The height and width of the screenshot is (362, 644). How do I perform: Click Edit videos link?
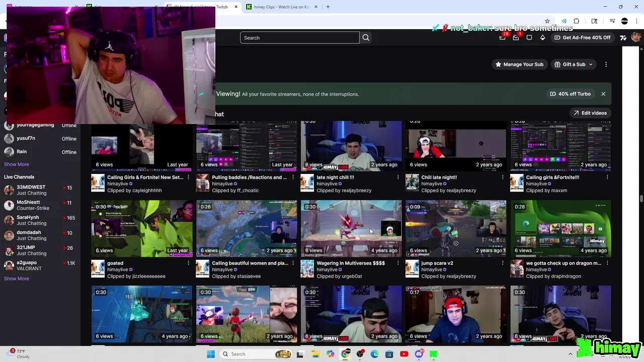pos(590,113)
